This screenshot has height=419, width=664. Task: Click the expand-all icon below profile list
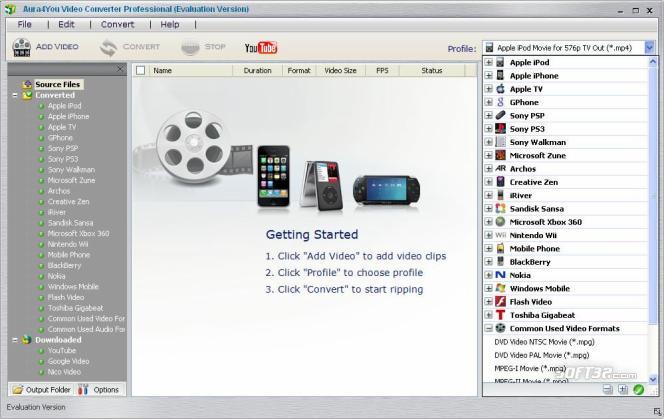(622, 389)
